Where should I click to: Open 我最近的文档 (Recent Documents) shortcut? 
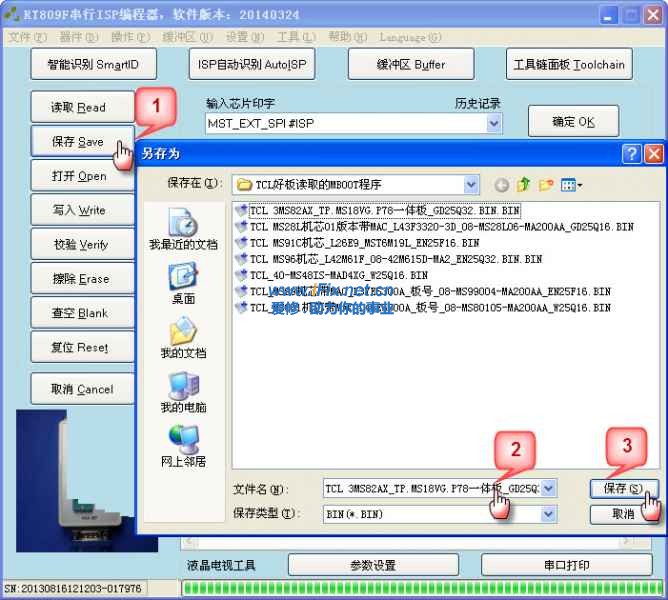coord(183,230)
